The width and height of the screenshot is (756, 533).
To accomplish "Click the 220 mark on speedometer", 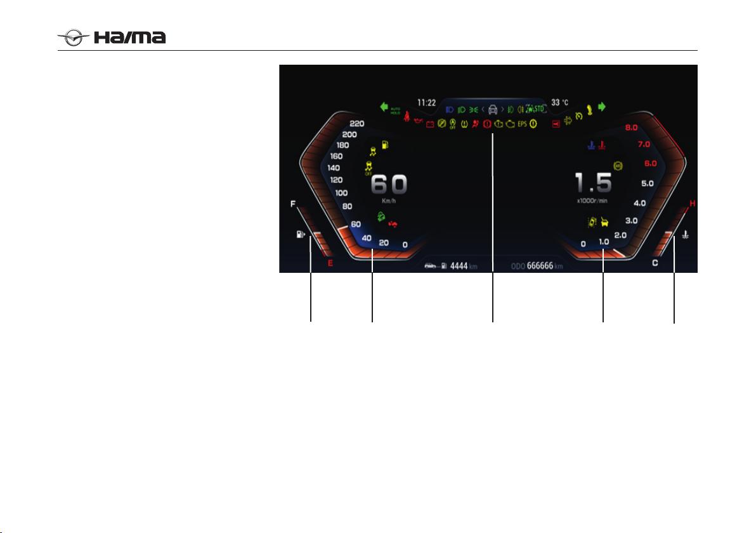I will 357,124.
